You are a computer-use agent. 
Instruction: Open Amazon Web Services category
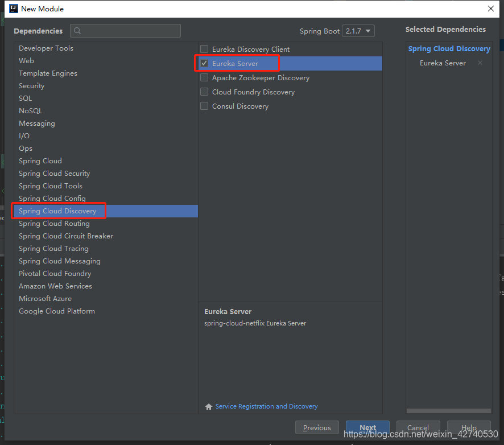106,286
